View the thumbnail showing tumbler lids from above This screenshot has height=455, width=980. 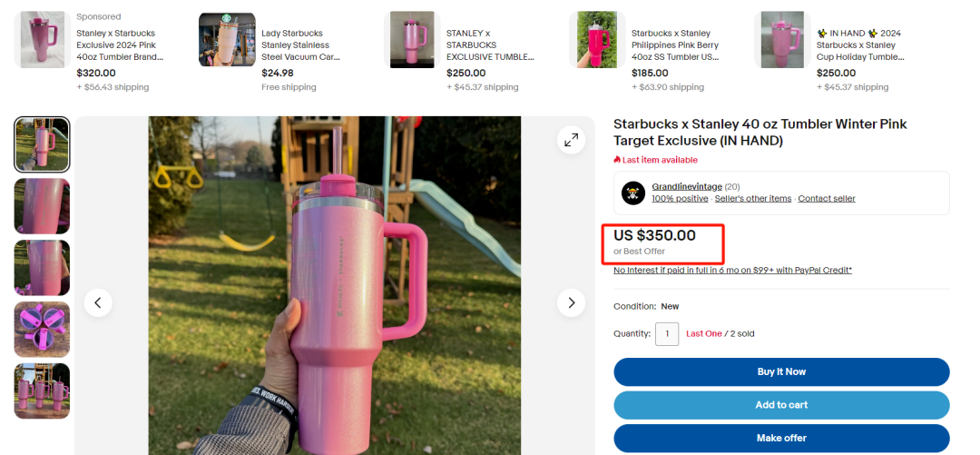(42, 329)
